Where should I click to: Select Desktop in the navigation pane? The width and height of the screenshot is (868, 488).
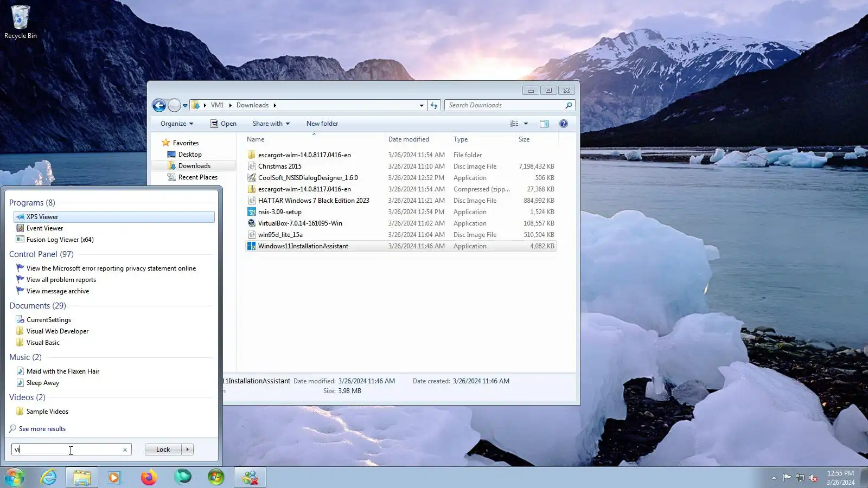point(190,155)
